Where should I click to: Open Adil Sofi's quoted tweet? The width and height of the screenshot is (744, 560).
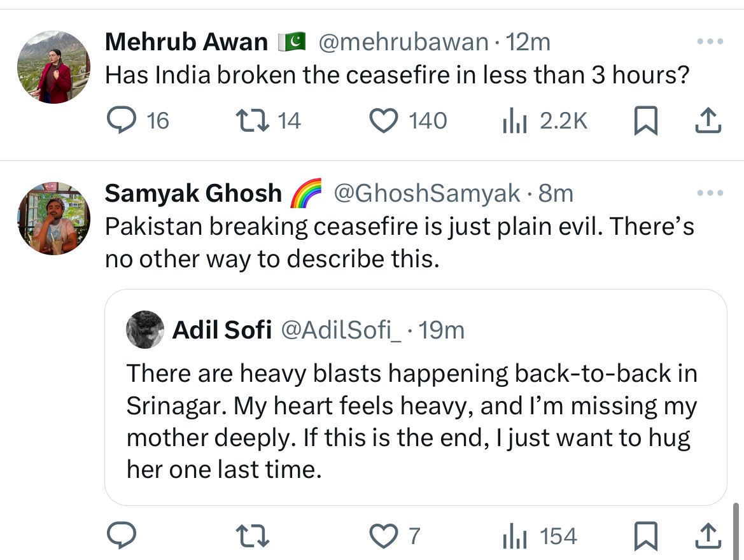(416, 397)
